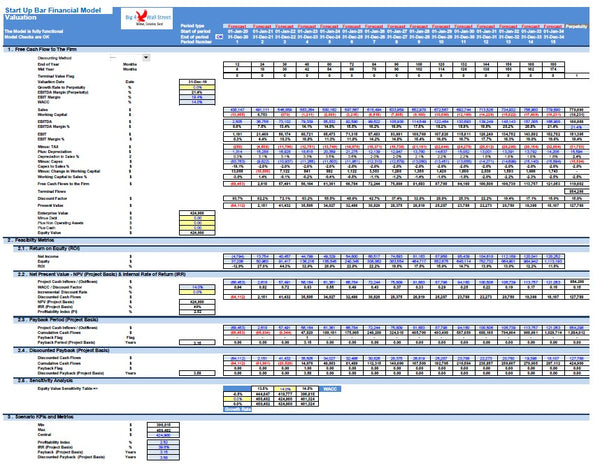Click the Growth Rate label below sensitivity table

[x=237, y=408]
